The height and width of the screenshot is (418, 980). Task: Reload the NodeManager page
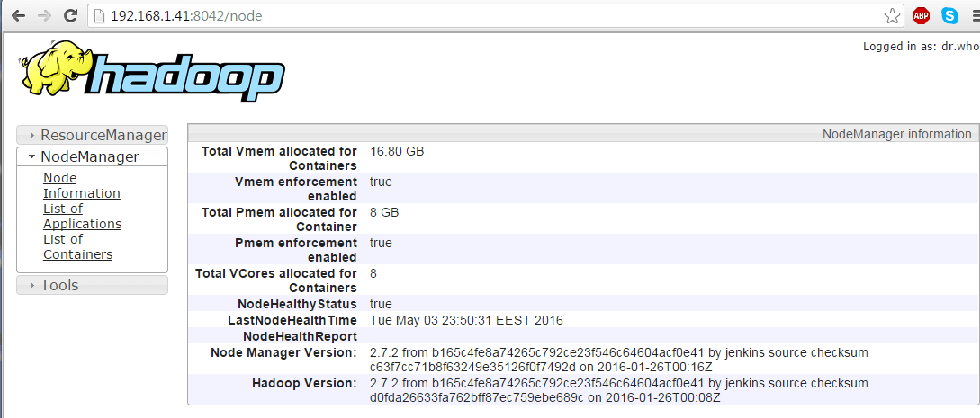coord(71,16)
